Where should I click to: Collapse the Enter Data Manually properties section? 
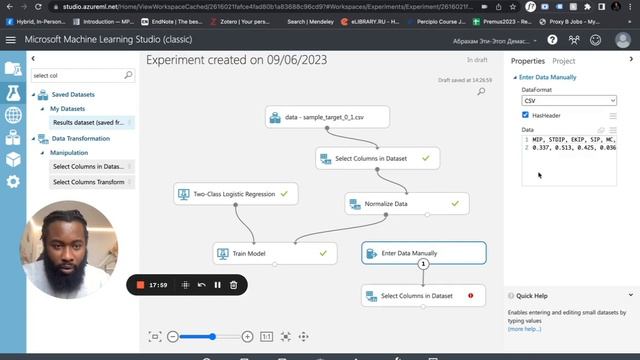(x=515, y=77)
